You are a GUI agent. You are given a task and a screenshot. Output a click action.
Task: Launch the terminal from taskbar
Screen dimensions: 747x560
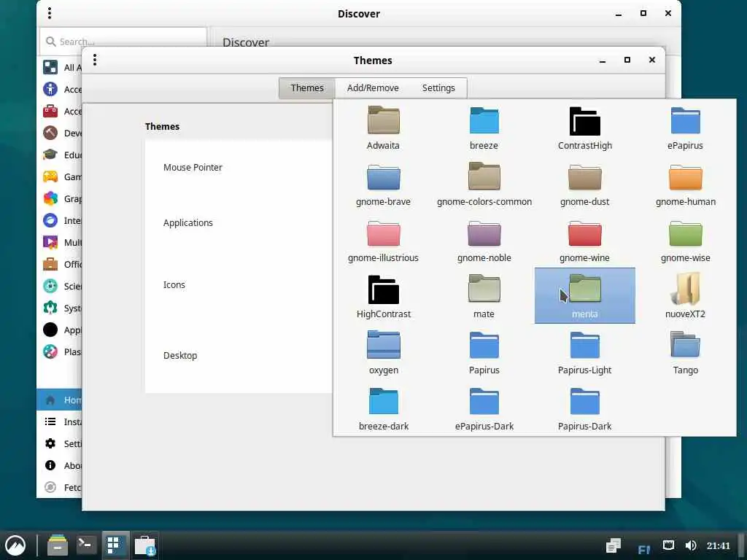[x=86, y=544]
